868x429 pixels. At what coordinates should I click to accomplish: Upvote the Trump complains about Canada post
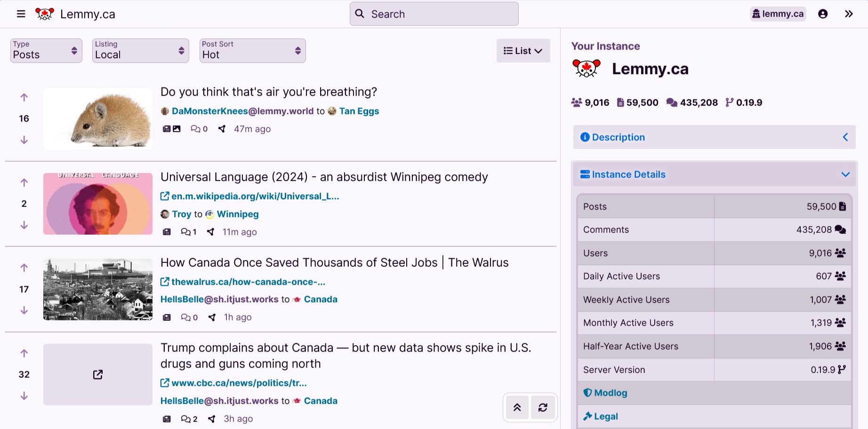point(24,353)
